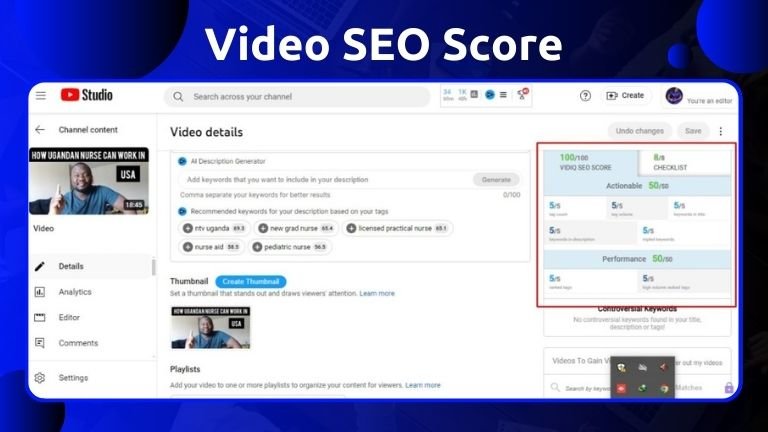This screenshot has width=768, height=432.
Task: Go back using Channel content arrow
Action: (x=40, y=130)
